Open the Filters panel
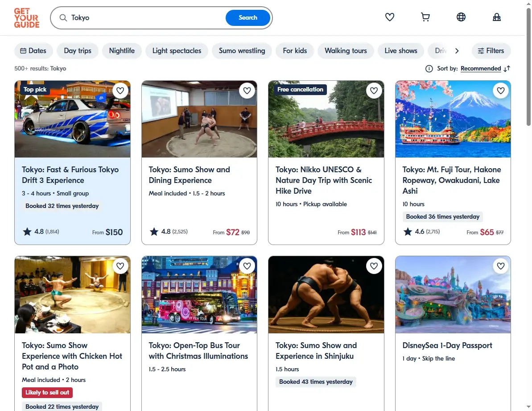This screenshot has width=532, height=411. (491, 51)
